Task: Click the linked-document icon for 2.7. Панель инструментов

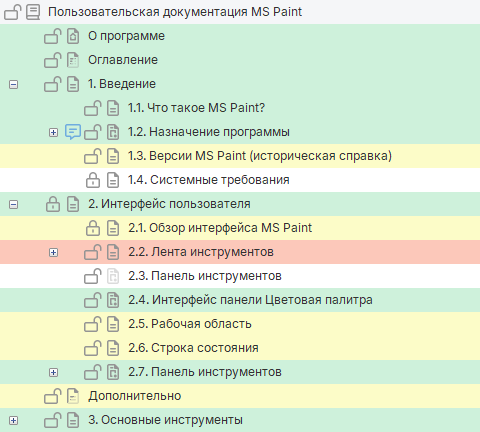Action: click(113, 372)
